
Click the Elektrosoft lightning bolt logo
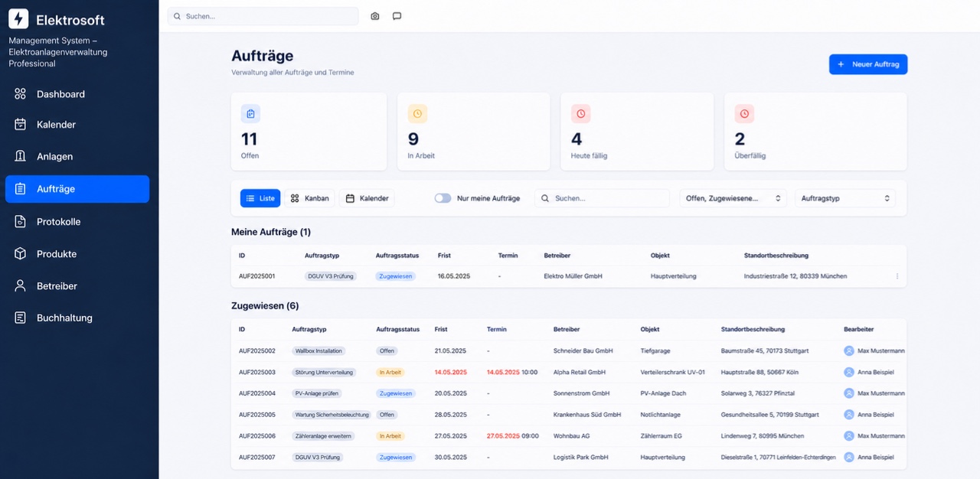click(x=18, y=19)
